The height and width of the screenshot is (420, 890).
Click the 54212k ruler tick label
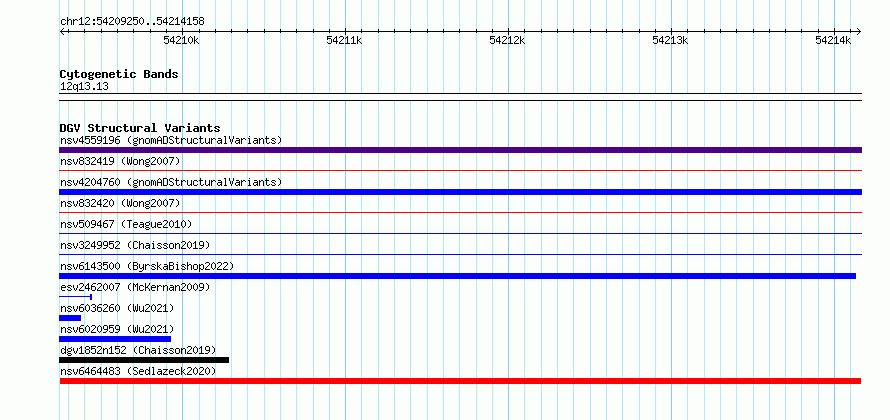tap(507, 40)
